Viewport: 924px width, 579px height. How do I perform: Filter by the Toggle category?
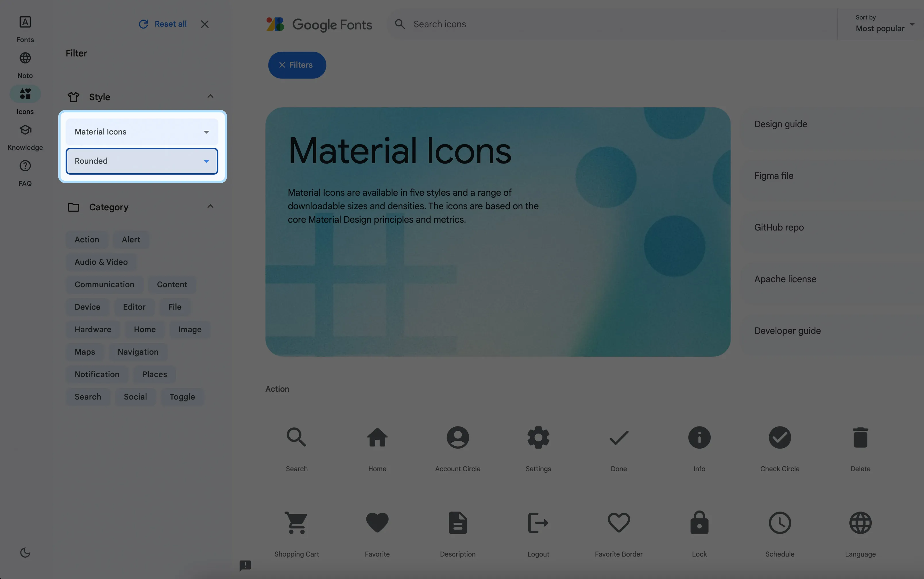tap(182, 397)
